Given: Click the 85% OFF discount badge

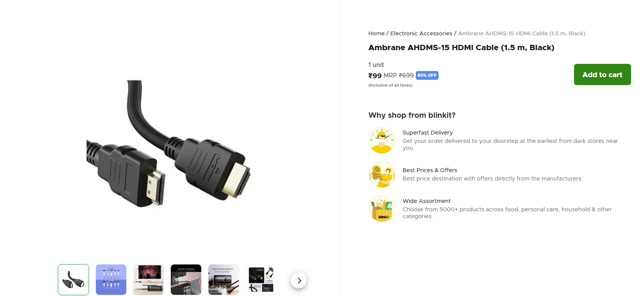Looking at the screenshot, I should (427, 75).
